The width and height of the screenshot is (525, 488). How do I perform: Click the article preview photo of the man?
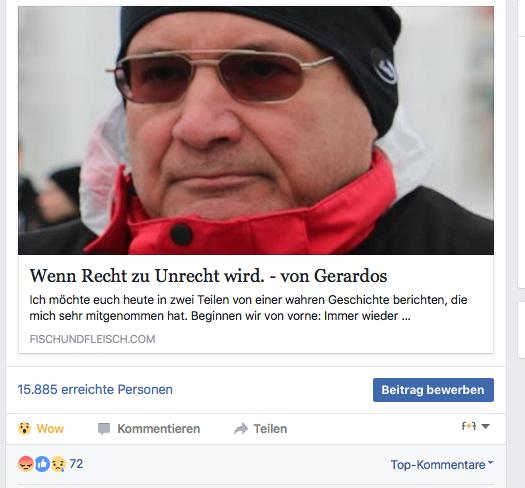pos(256,130)
